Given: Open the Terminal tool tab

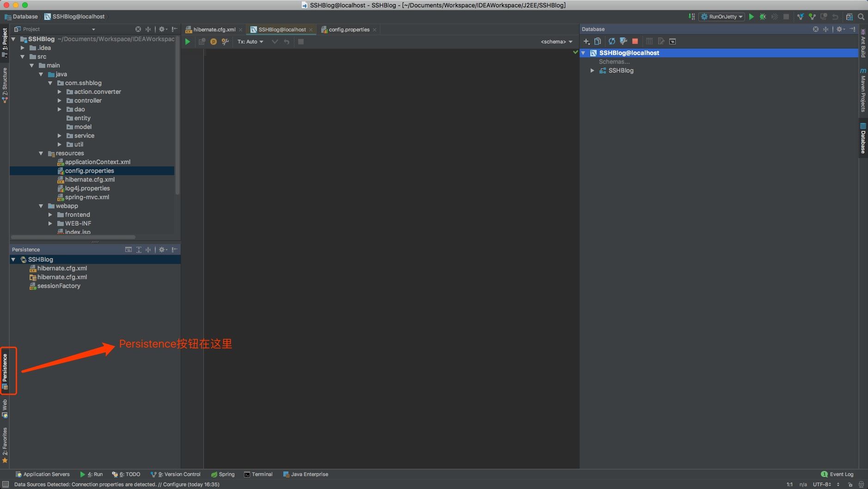Looking at the screenshot, I should coord(258,474).
